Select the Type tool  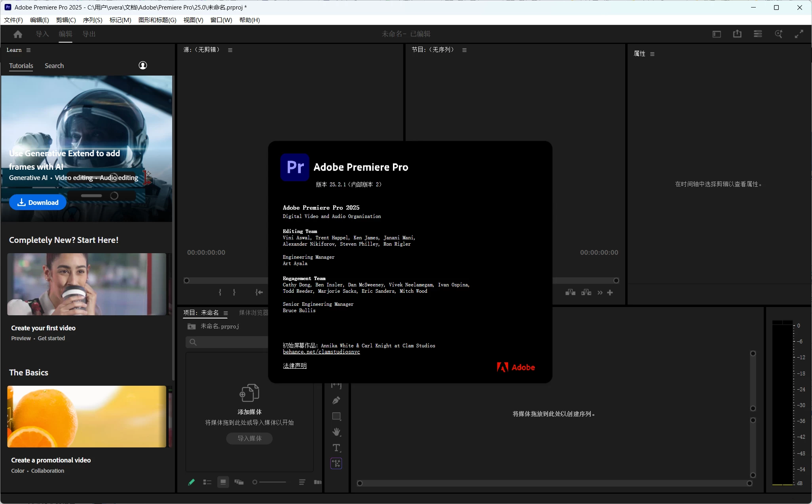tap(336, 448)
